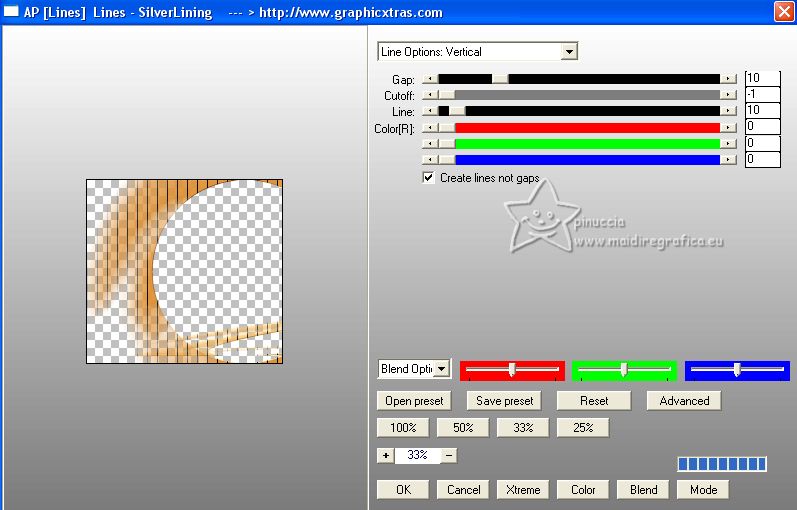Click the 33% zoom level display
This screenshot has width=797, height=510.
[417, 455]
